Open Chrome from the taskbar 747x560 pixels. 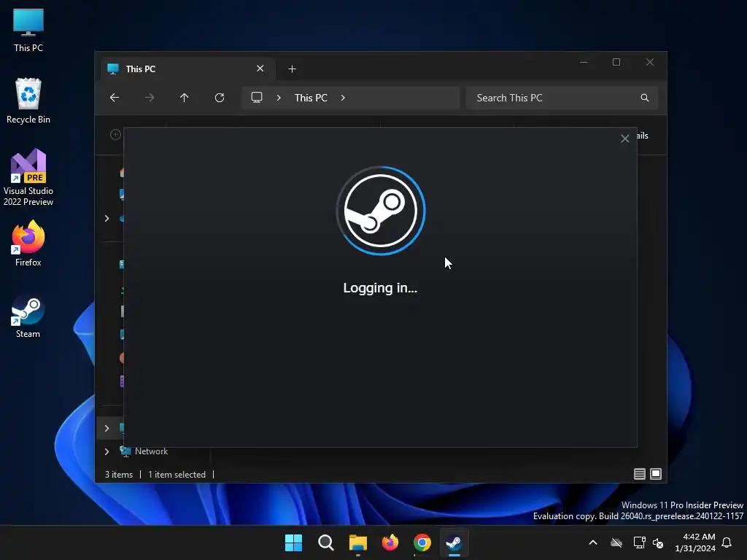422,542
